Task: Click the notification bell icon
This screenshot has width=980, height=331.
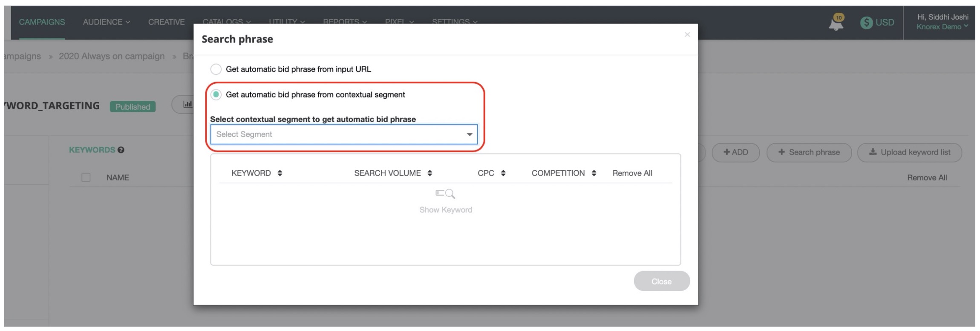Action: click(836, 23)
